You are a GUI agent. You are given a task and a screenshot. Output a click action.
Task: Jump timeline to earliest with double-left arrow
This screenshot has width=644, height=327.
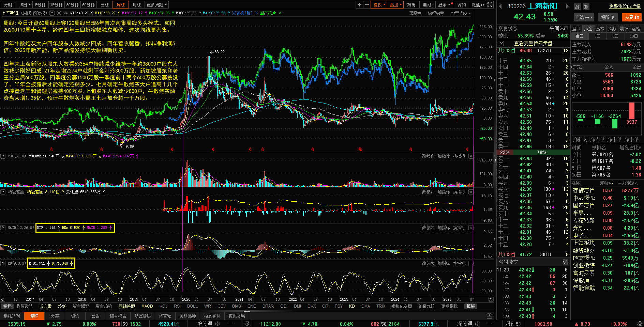3,299
